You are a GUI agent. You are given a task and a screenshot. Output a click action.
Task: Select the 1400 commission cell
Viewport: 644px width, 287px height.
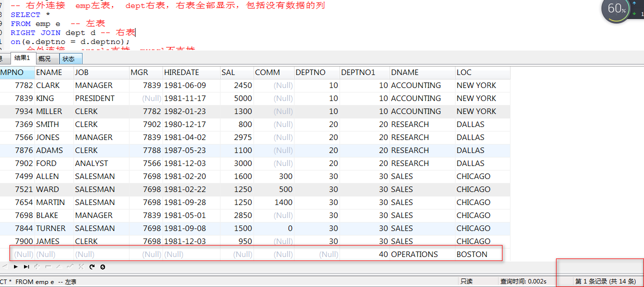click(274, 202)
